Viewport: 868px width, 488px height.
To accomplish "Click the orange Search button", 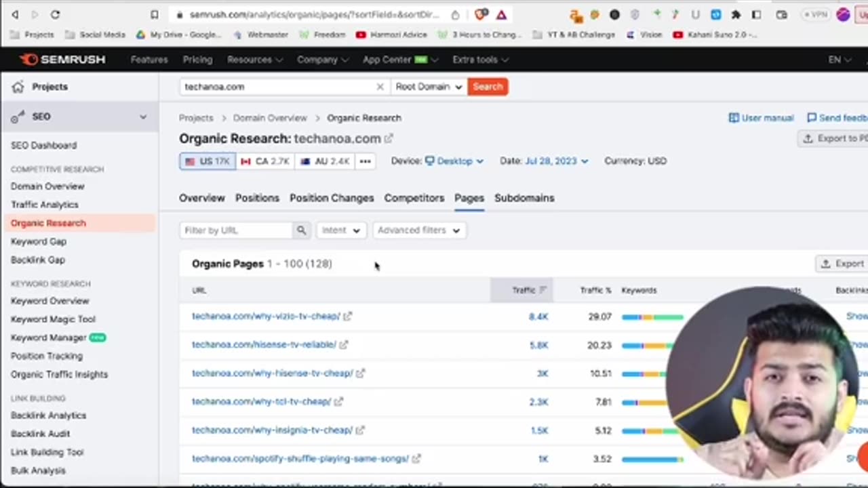I will pyautogui.click(x=488, y=87).
